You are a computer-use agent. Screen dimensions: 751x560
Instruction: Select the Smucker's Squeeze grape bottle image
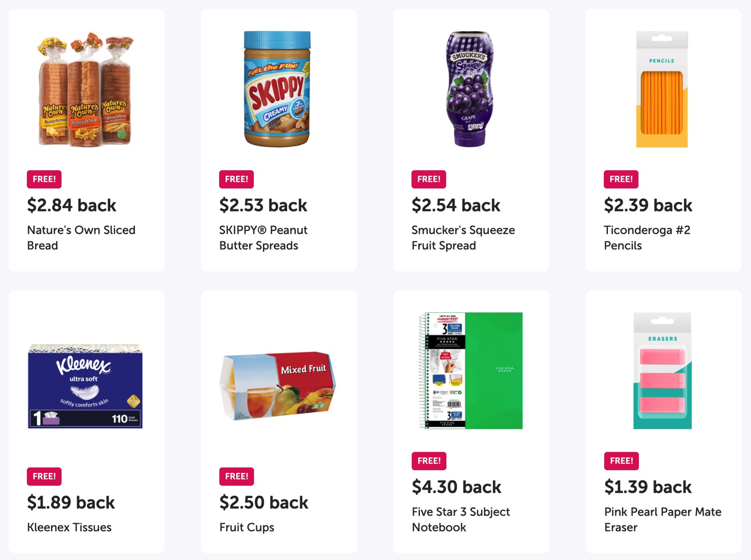(469, 89)
